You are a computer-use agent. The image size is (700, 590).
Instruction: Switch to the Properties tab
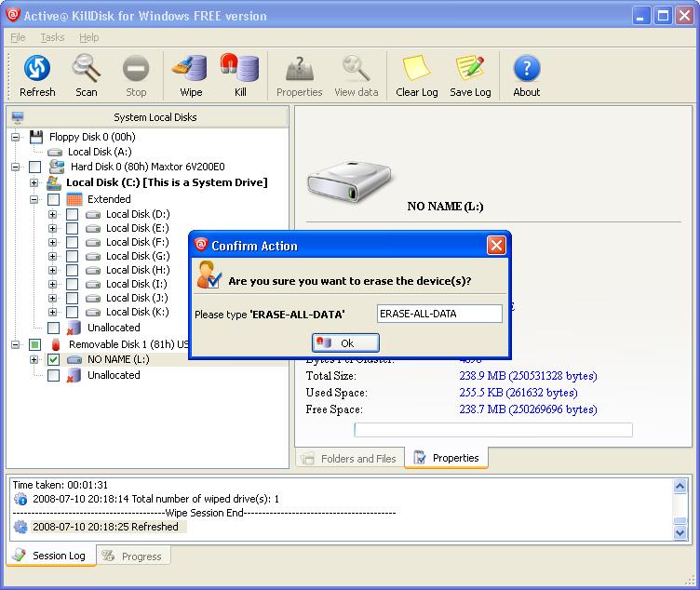446,458
